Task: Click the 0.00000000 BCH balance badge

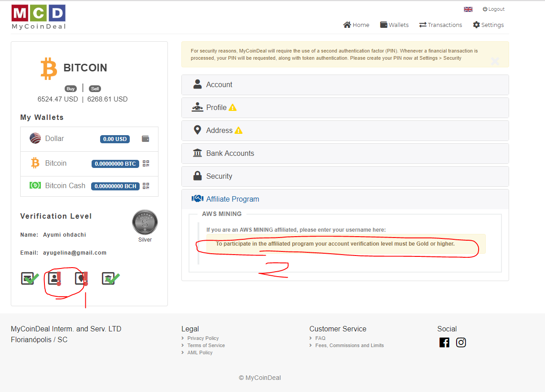Action: coord(115,186)
